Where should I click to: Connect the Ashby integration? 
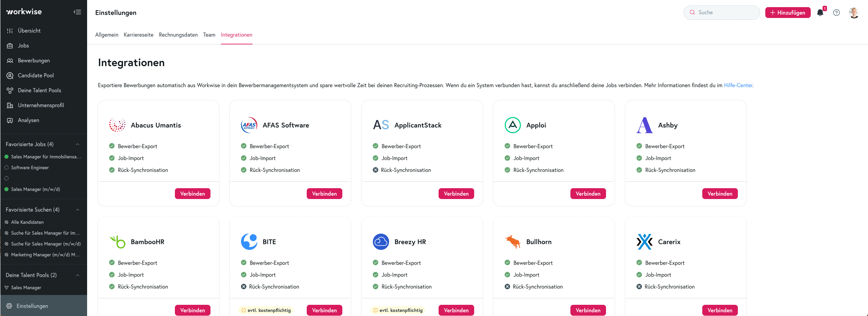click(720, 194)
